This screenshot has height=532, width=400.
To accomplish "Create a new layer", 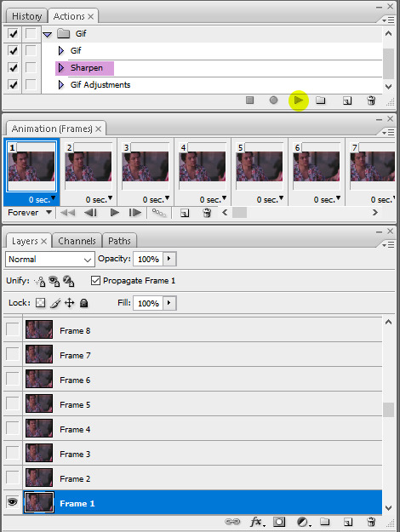I will pos(348,522).
